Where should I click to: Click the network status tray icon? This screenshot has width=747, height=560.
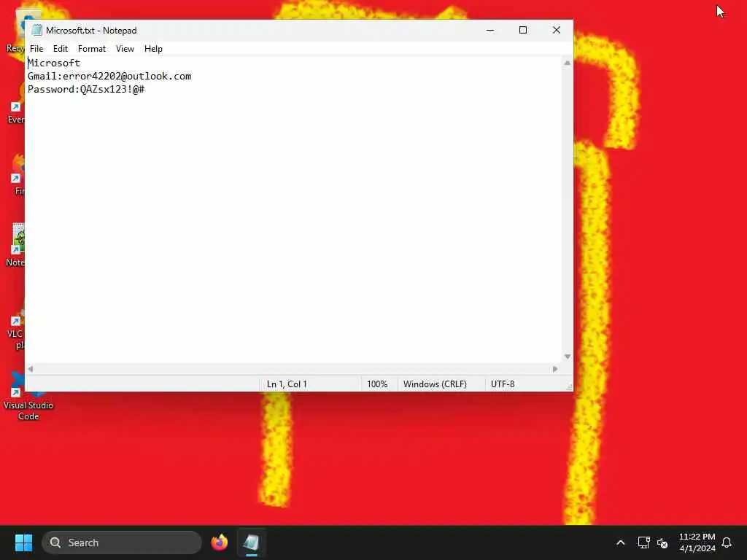click(643, 542)
